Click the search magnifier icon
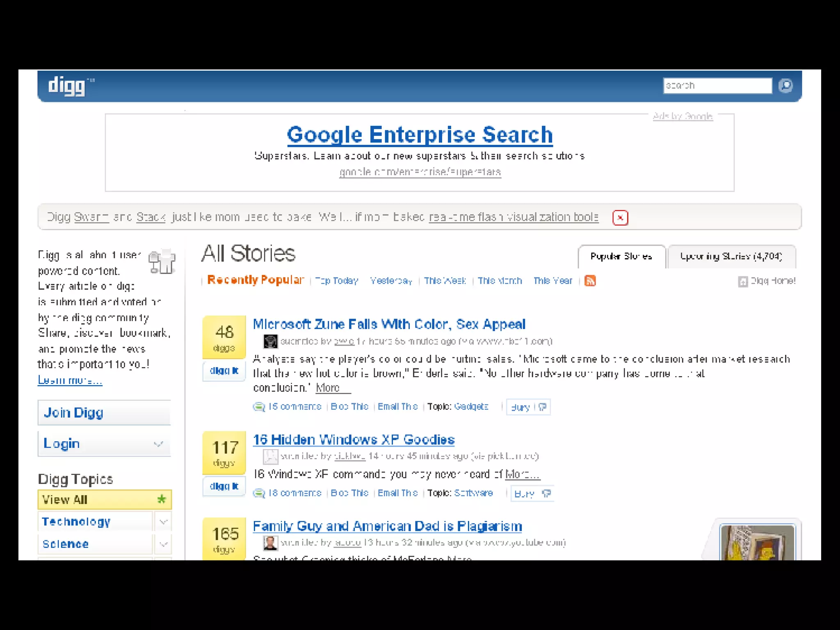This screenshot has height=630, width=840. coord(785,85)
